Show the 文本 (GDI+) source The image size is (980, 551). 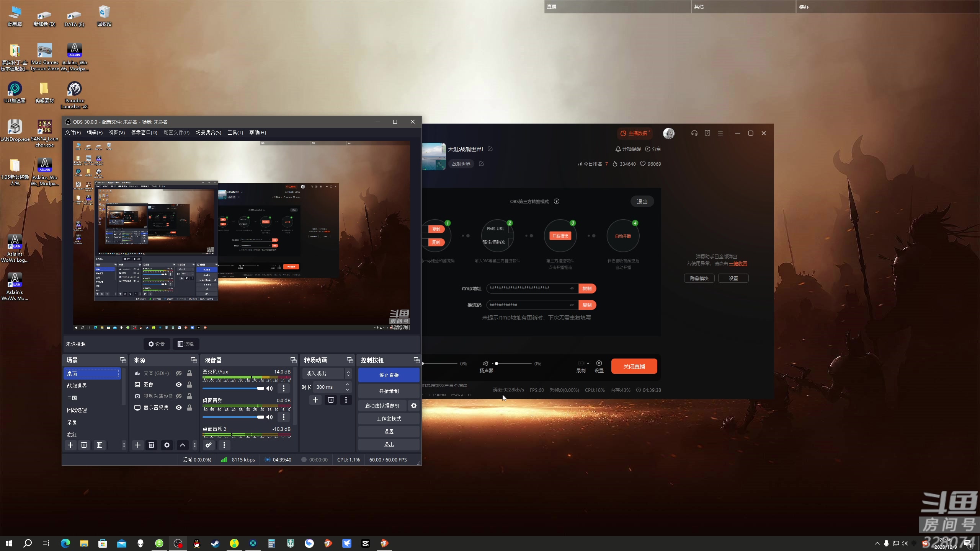tap(179, 373)
